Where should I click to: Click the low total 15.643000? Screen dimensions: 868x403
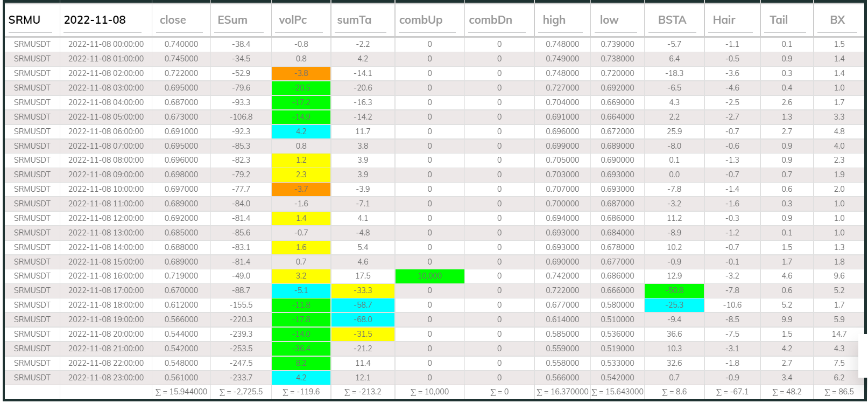click(x=617, y=392)
